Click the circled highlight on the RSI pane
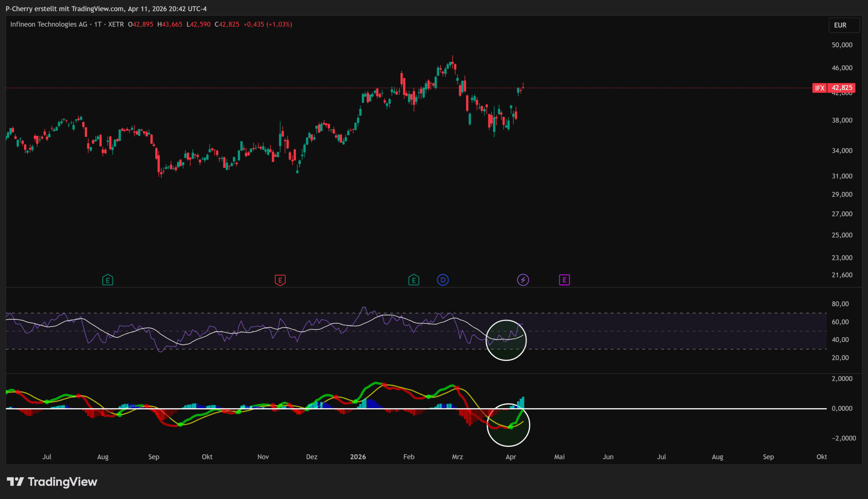 click(506, 340)
